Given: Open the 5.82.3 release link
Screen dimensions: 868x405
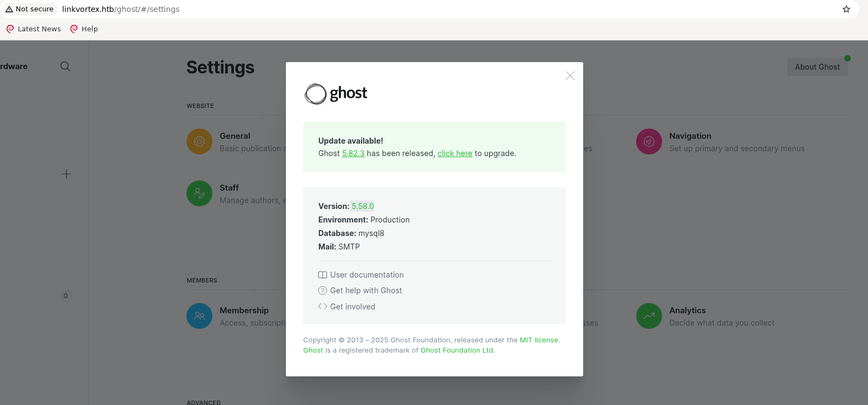Looking at the screenshot, I should point(353,153).
